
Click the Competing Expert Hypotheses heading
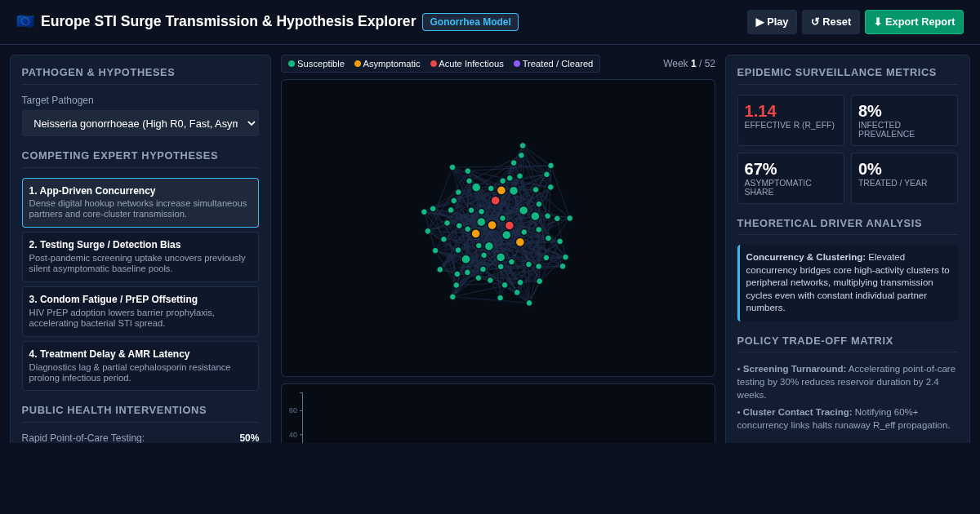click(x=120, y=156)
